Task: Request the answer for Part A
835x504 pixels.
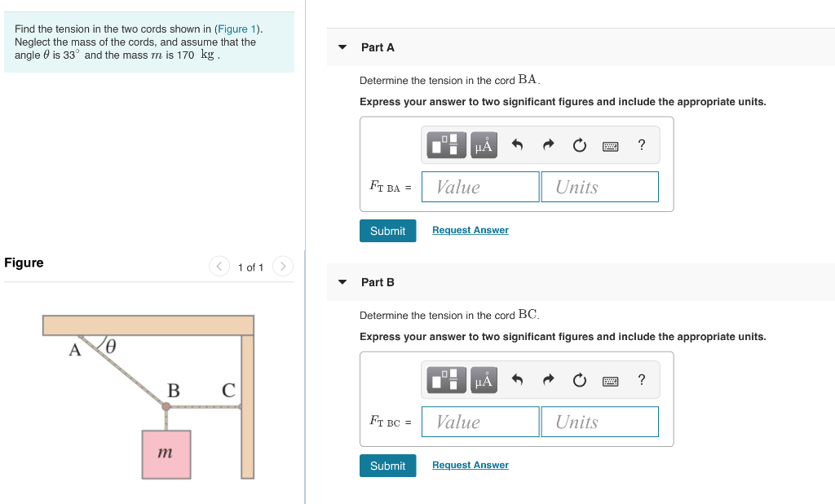Action: (x=470, y=230)
